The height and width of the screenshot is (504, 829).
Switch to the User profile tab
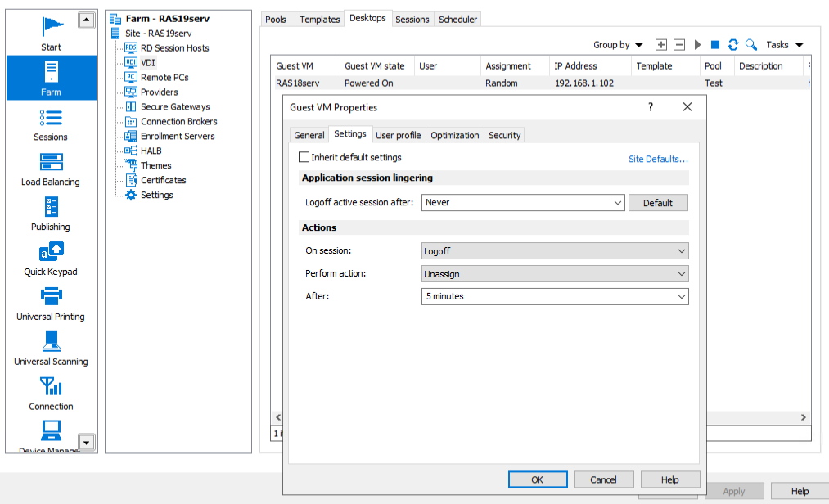[399, 135]
